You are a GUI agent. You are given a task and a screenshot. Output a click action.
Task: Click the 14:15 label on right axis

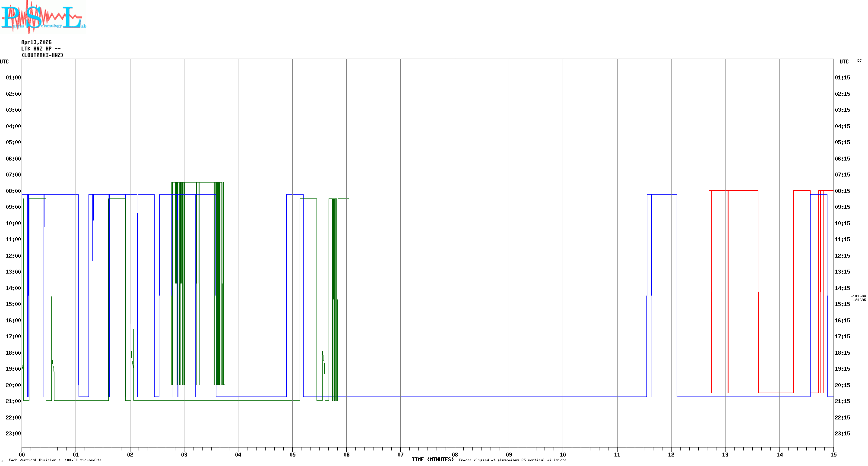[x=842, y=288]
